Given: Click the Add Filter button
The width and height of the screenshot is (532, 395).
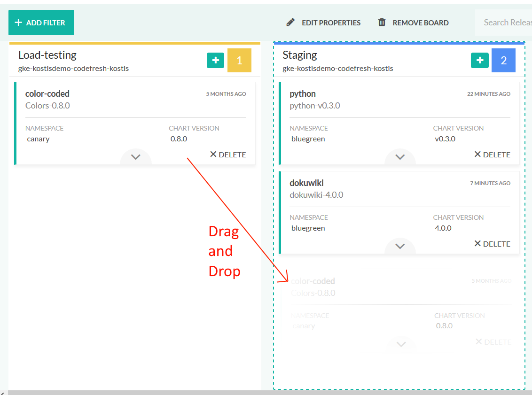Looking at the screenshot, I should 41,23.
